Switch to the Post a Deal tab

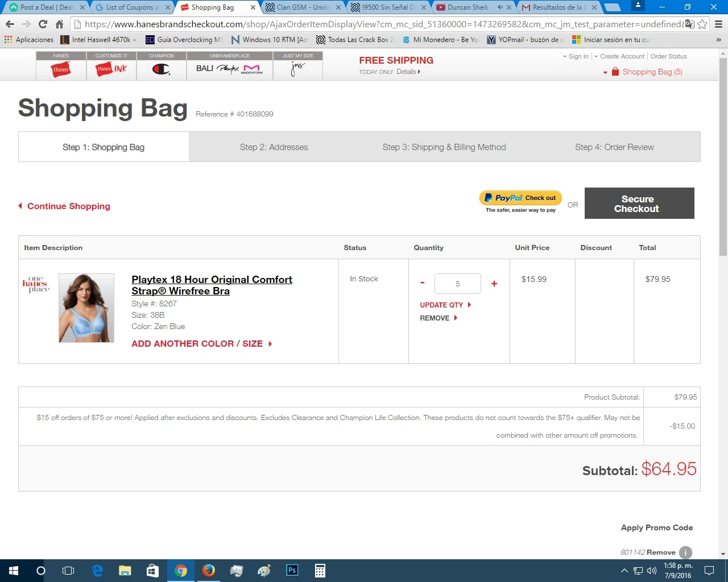pos(47,7)
